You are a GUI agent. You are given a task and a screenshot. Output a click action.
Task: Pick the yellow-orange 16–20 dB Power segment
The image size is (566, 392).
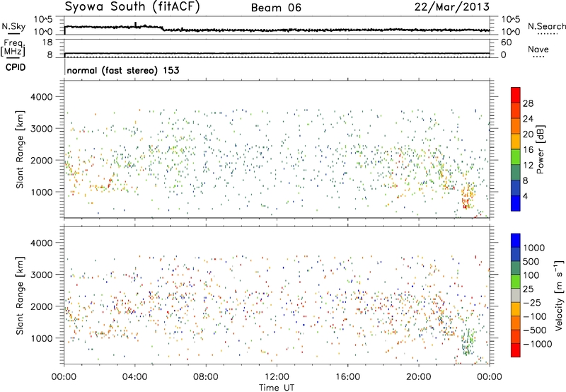[516, 142]
